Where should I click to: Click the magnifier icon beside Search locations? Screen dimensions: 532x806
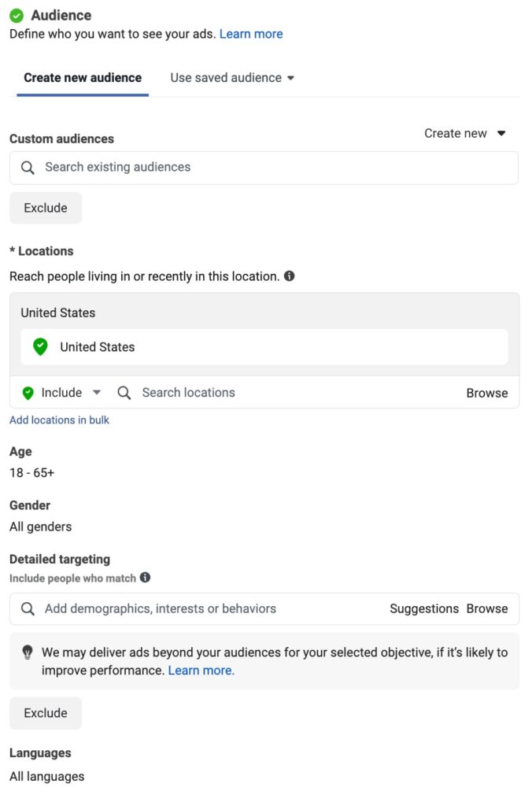(124, 393)
